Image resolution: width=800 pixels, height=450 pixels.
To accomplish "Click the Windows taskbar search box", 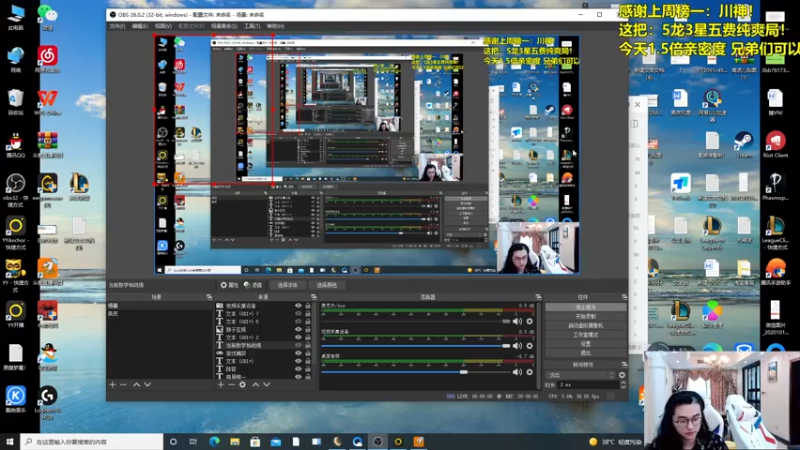I will (92, 441).
